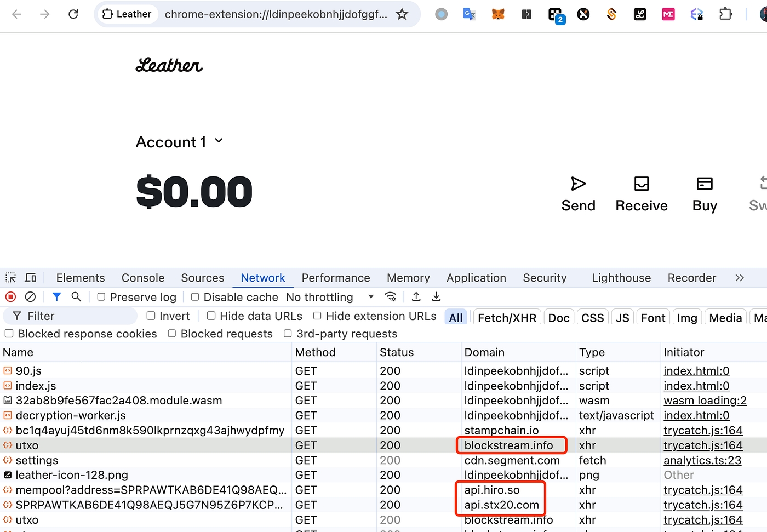
Task: Bookmark this page with the star icon
Action: [x=402, y=14]
